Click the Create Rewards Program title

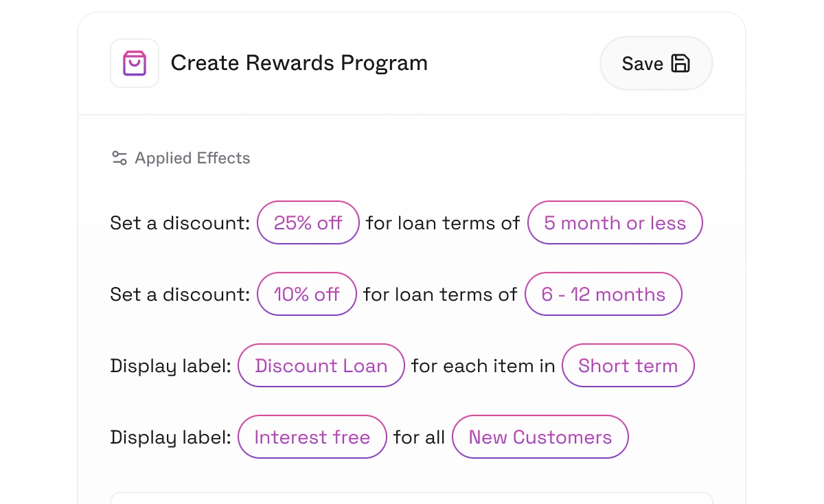(x=299, y=63)
